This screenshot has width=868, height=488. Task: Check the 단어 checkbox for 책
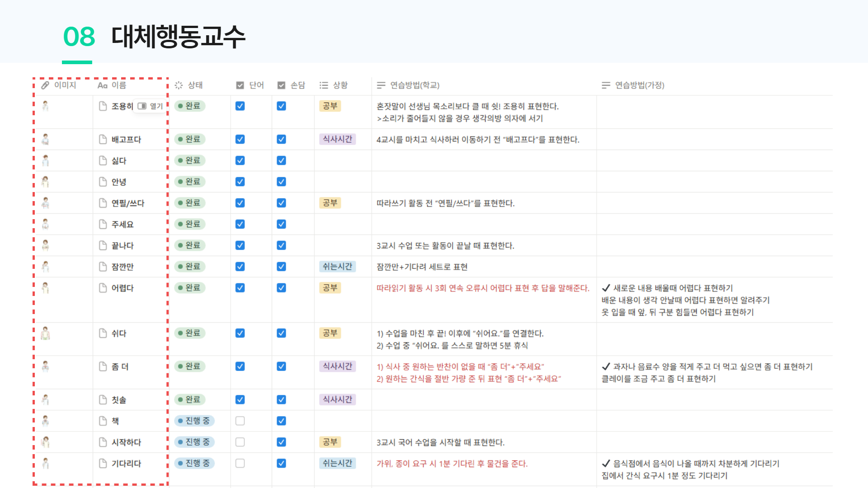point(240,421)
